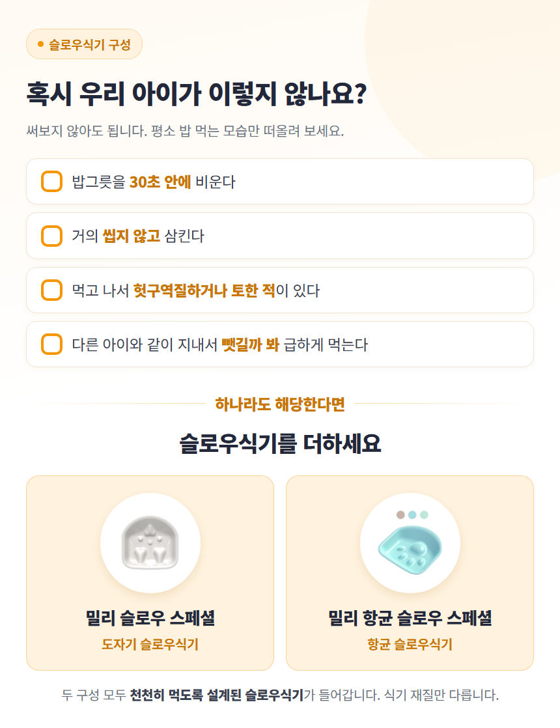The height and width of the screenshot is (728, 560).
Task: Open the 밀리 항균 슬로우 스페셜 title
Action: (x=410, y=618)
